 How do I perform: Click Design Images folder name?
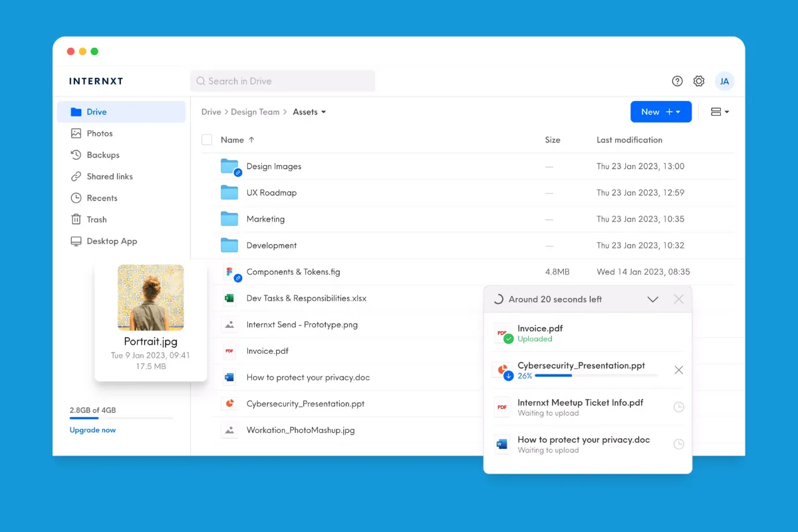tap(274, 166)
